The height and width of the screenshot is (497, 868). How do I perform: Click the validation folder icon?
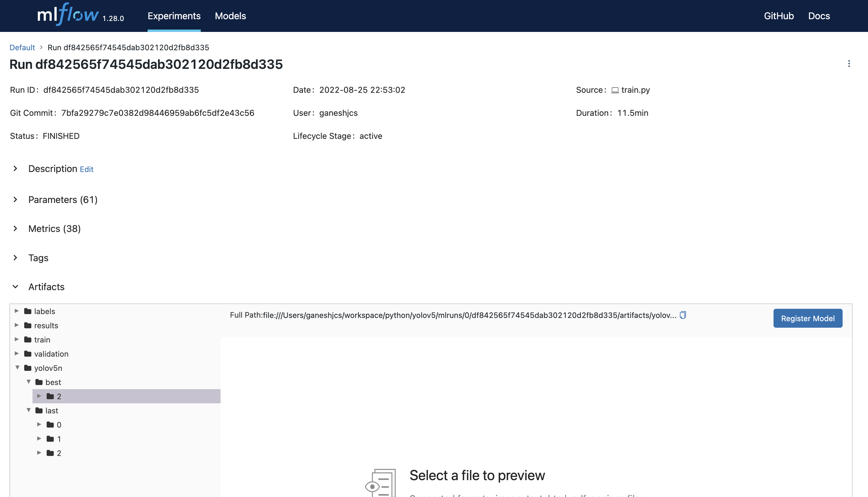28,354
